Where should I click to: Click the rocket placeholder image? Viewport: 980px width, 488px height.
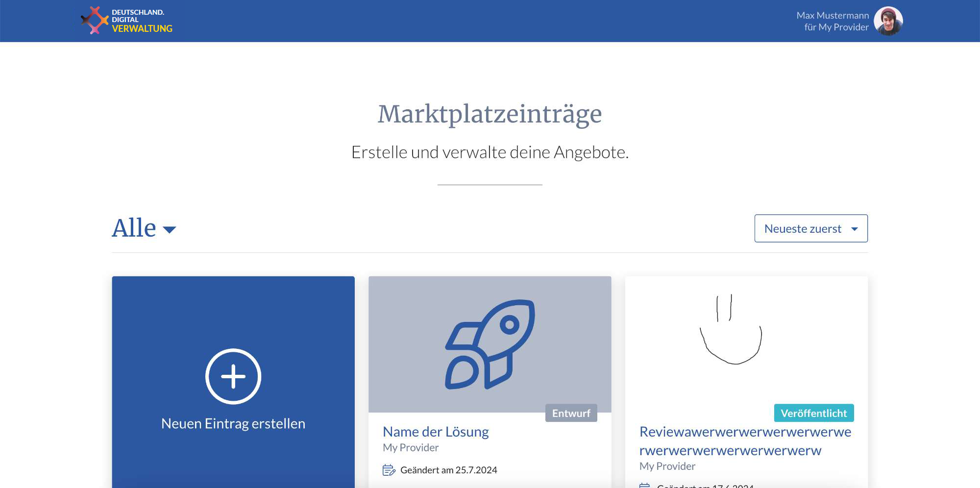[490, 344]
